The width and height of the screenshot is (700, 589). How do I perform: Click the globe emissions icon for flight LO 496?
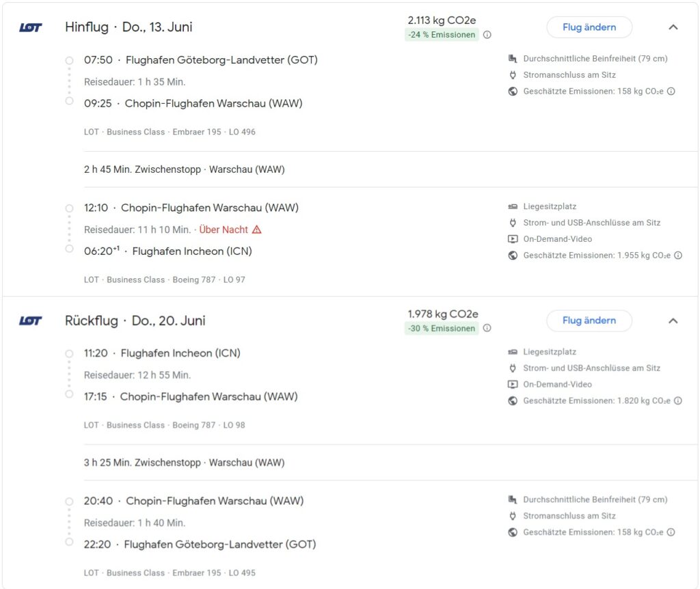coord(513,92)
